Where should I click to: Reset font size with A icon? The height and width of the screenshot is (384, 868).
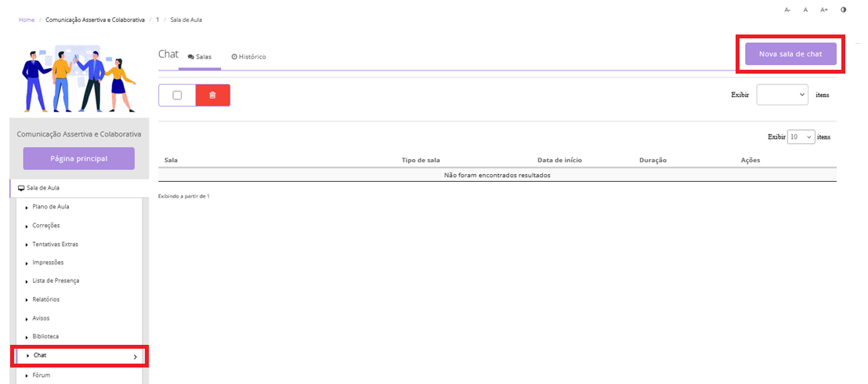coord(805,10)
